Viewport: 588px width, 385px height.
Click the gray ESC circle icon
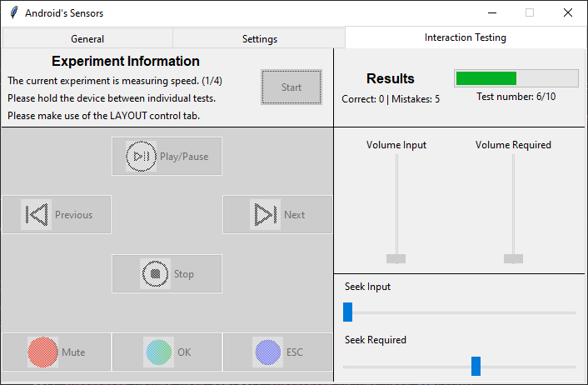click(268, 352)
